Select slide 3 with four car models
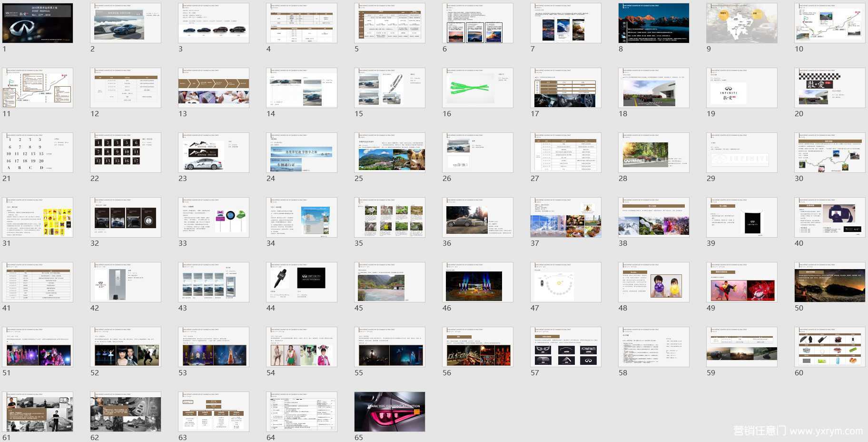 [x=214, y=23]
